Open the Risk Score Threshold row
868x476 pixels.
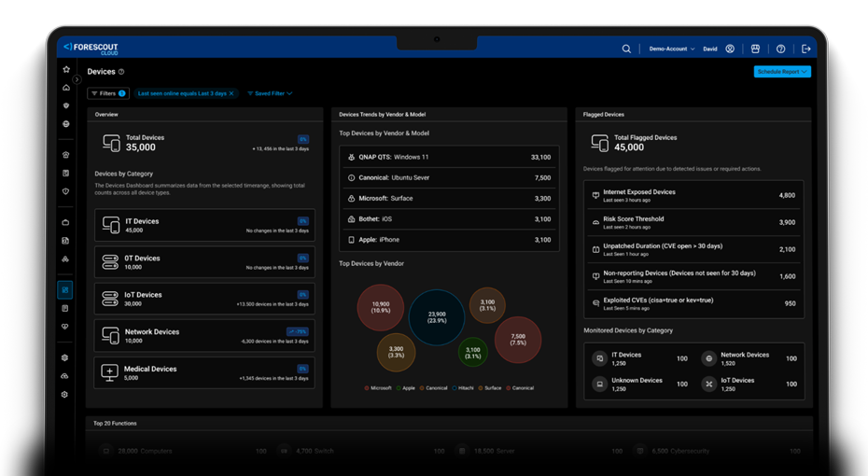tap(693, 222)
